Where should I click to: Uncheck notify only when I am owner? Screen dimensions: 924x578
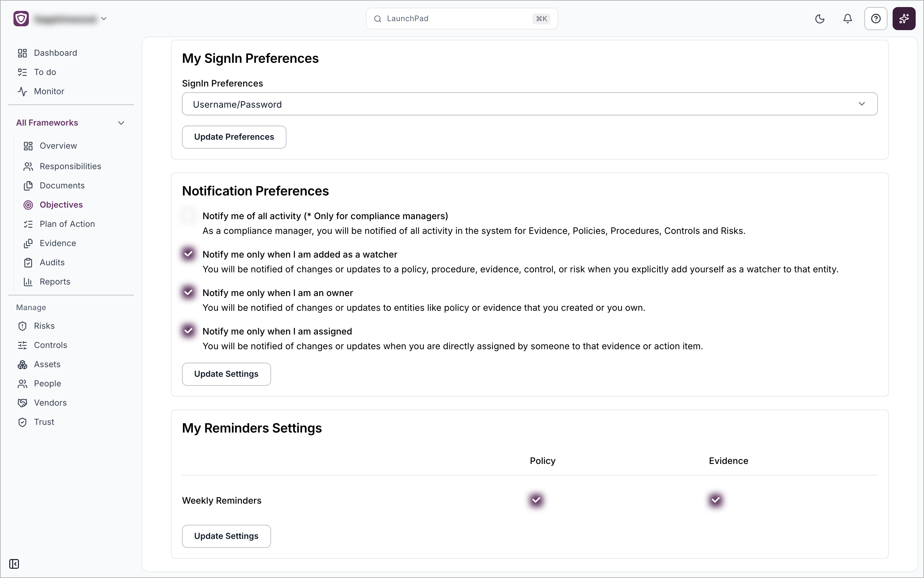(188, 293)
